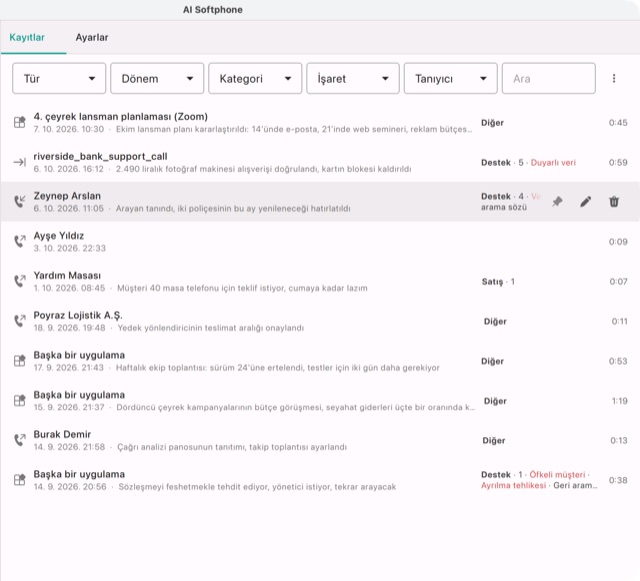Open the Burak Demir call record
The image size is (640, 581).
pyautogui.click(x=320, y=440)
